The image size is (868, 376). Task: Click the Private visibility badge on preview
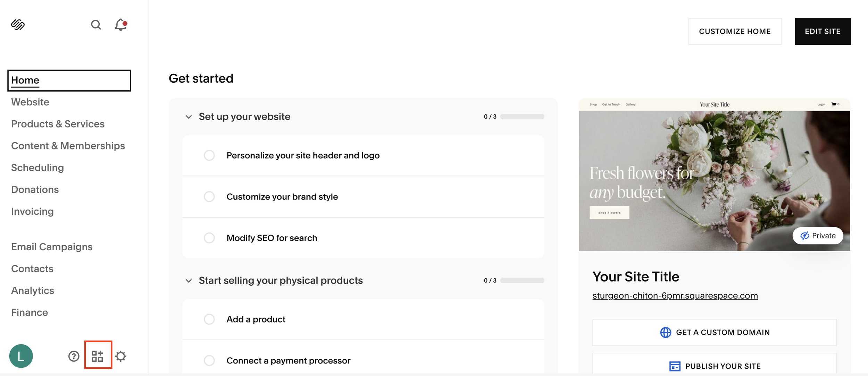point(818,236)
